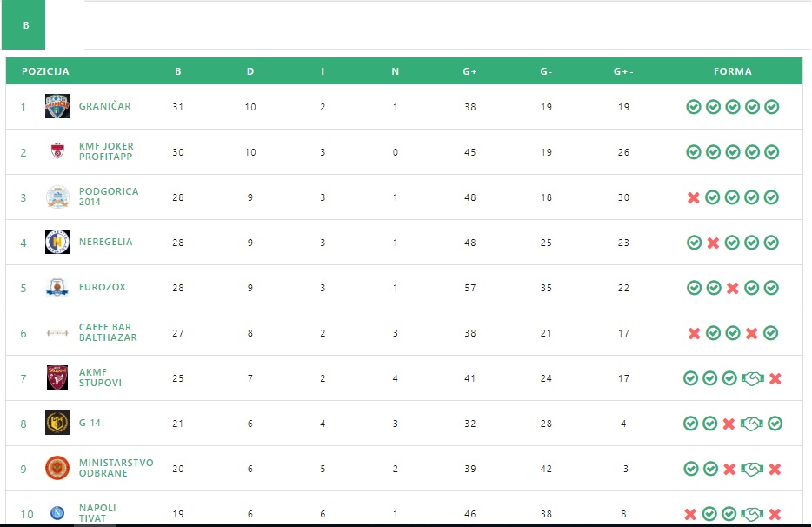
Task: Click the handshake draw icon in AKMF Stupovi form
Action: pyautogui.click(x=752, y=378)
